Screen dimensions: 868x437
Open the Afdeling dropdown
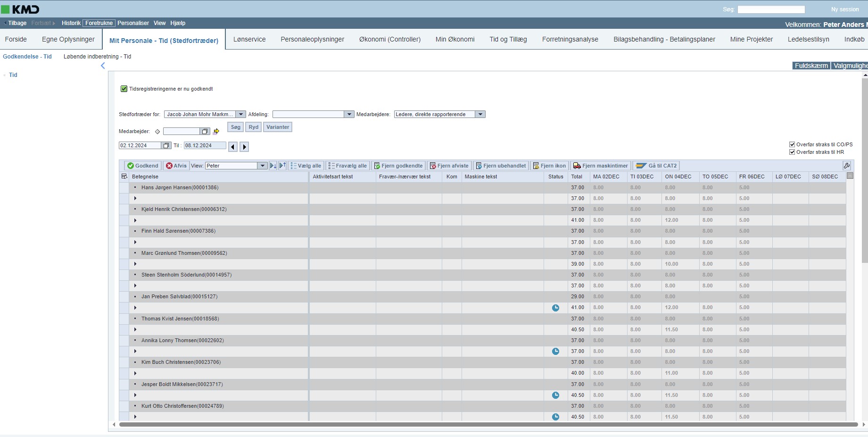tap(349, 114)
